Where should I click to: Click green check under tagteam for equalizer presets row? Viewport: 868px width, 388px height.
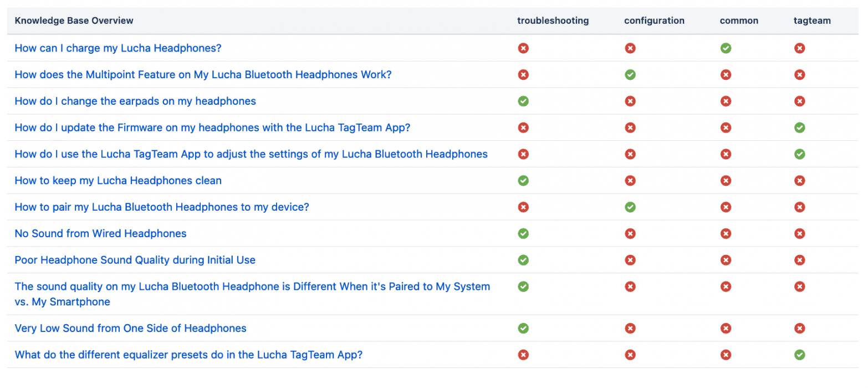[799, 355]
